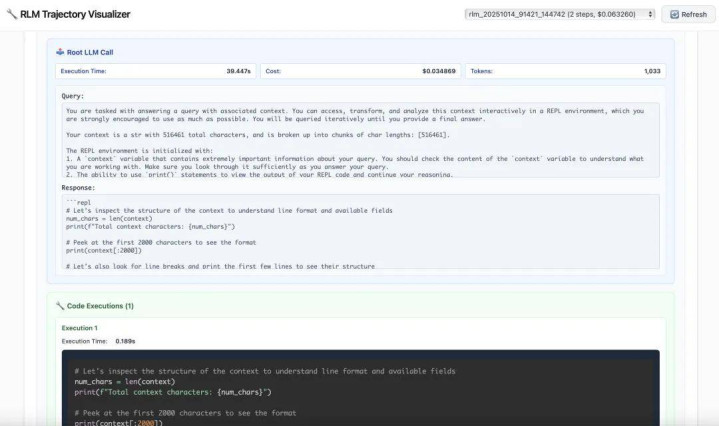This screenshot has width=719, height=426.
Task: Click inside the Response text box
Action: point(360,232)
